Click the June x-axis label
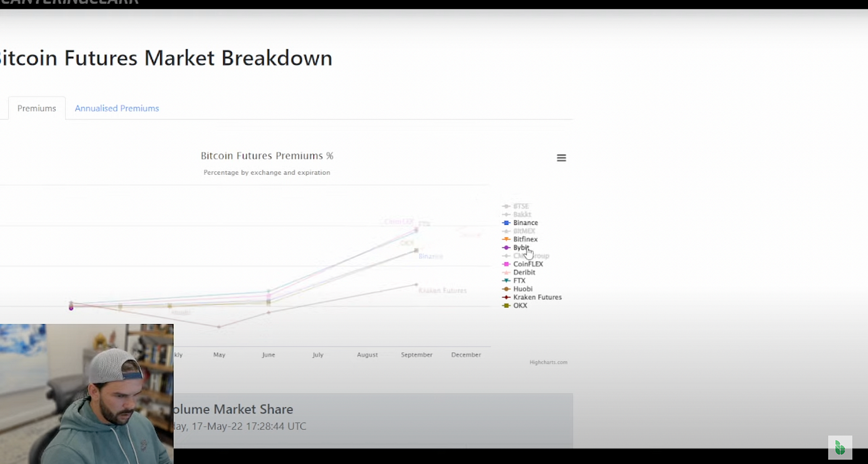Image resolution: width=868 pixels, height=464 pixels. pos(268,355)
